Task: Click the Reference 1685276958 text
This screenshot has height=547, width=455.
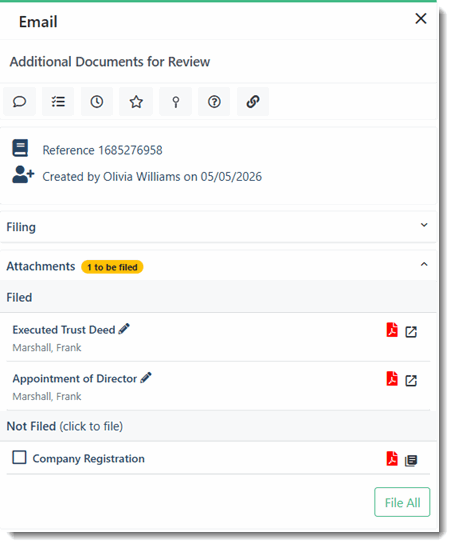Action: 103,150
